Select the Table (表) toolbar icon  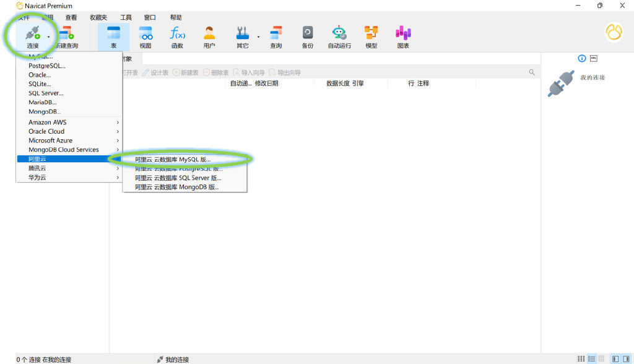(x=114, y=33)
